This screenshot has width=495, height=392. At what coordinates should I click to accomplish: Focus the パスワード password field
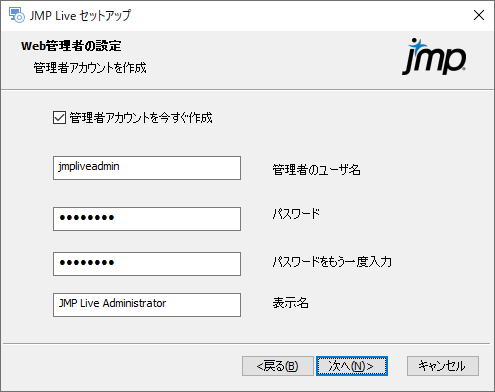[147, 219]
